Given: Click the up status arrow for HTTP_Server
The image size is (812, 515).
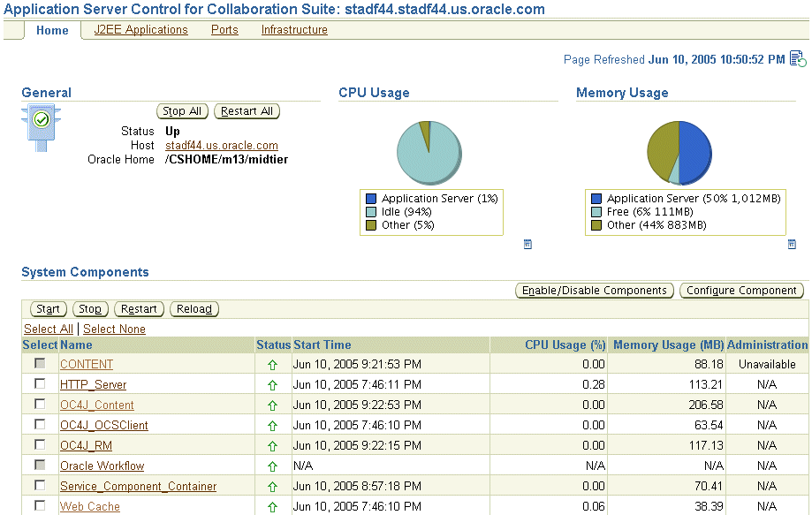Looking at the screenshot, I should (272, 385).
